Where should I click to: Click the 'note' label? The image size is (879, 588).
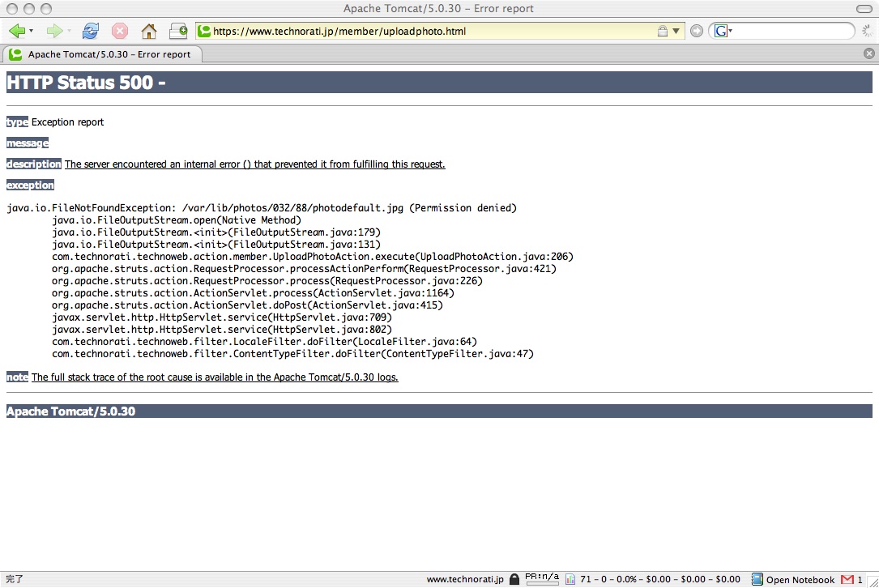tap(17, 377)
